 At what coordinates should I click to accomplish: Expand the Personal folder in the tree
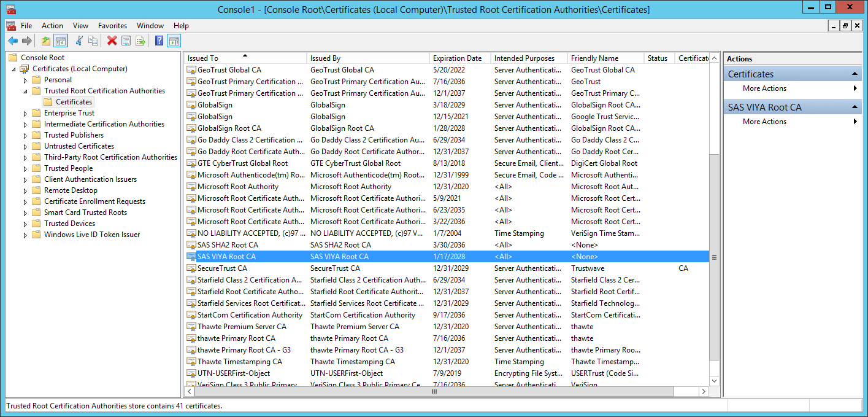click(25, 79)
